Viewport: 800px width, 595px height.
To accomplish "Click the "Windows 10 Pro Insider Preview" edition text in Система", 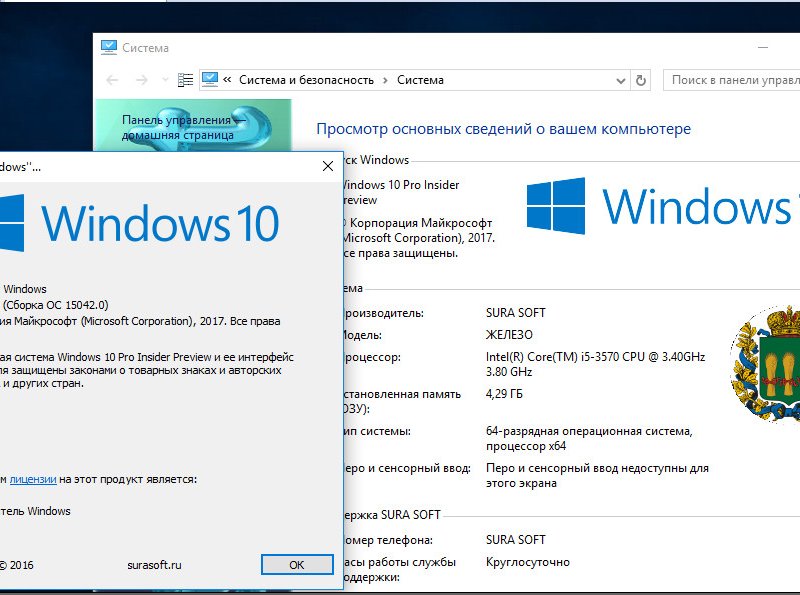I will click(x=400, y=192).
